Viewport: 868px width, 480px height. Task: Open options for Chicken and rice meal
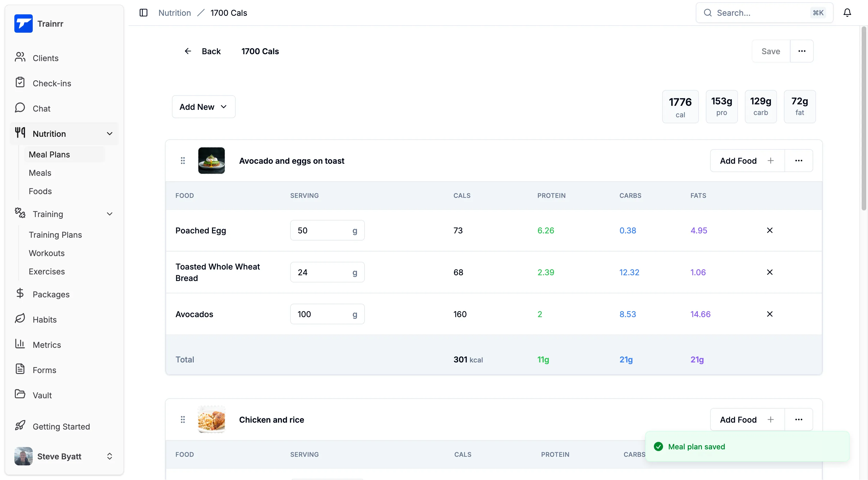click(799, 419)
